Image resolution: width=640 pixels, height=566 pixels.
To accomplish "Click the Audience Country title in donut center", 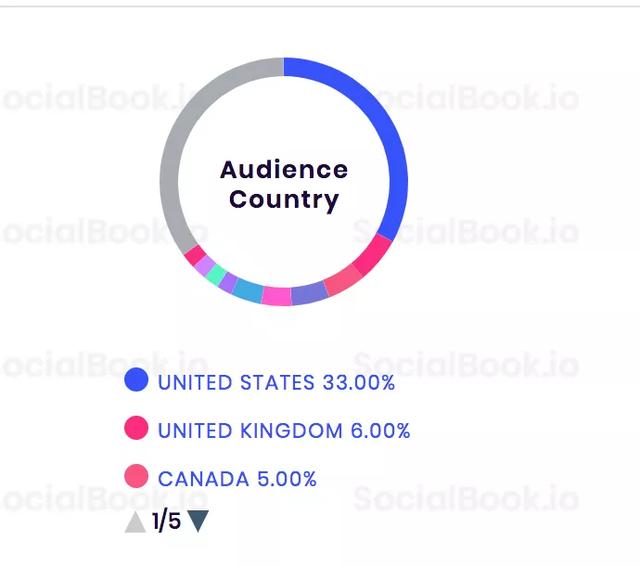I will coord(284,184).
